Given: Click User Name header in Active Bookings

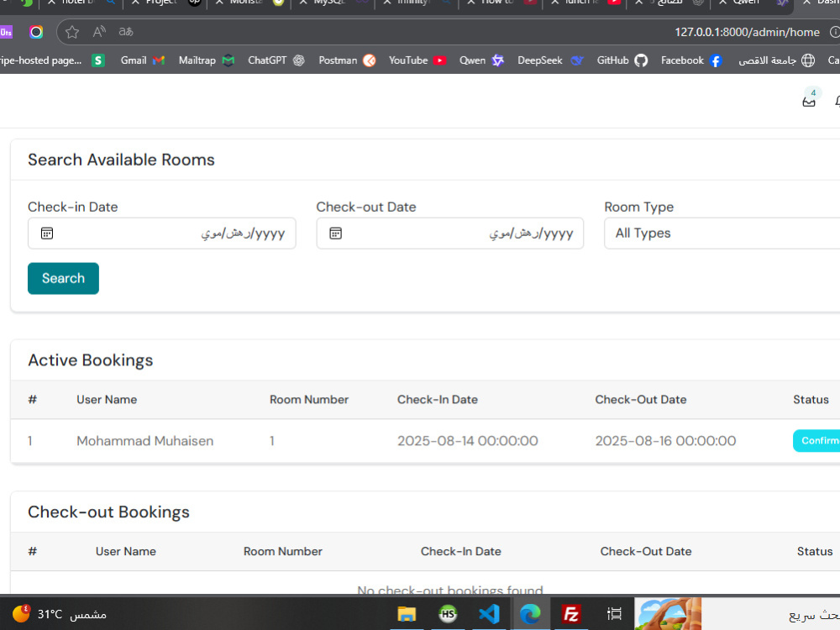Looking at the screenshot, I should (x=107, y=400).
